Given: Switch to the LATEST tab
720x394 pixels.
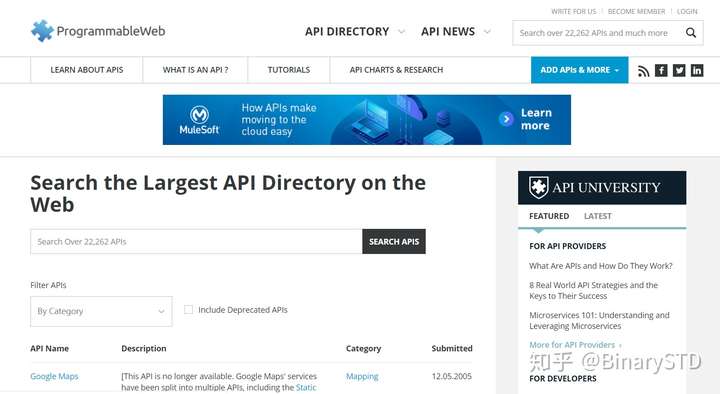Looking at the screenshot, I should 598,216.
